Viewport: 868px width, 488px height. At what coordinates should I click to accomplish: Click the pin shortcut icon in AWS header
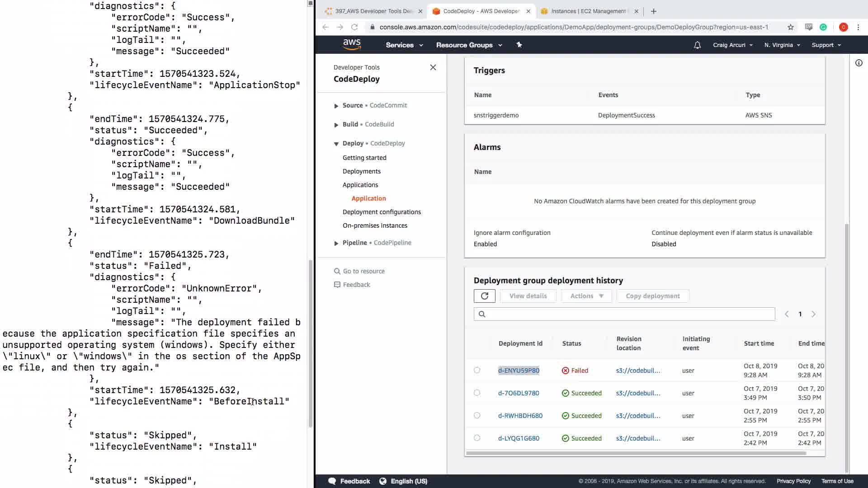point(519,45)
